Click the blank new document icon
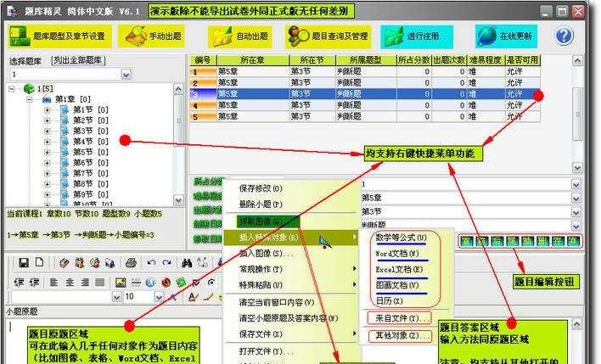Screen dimensions: 601x364 point(39,262)
